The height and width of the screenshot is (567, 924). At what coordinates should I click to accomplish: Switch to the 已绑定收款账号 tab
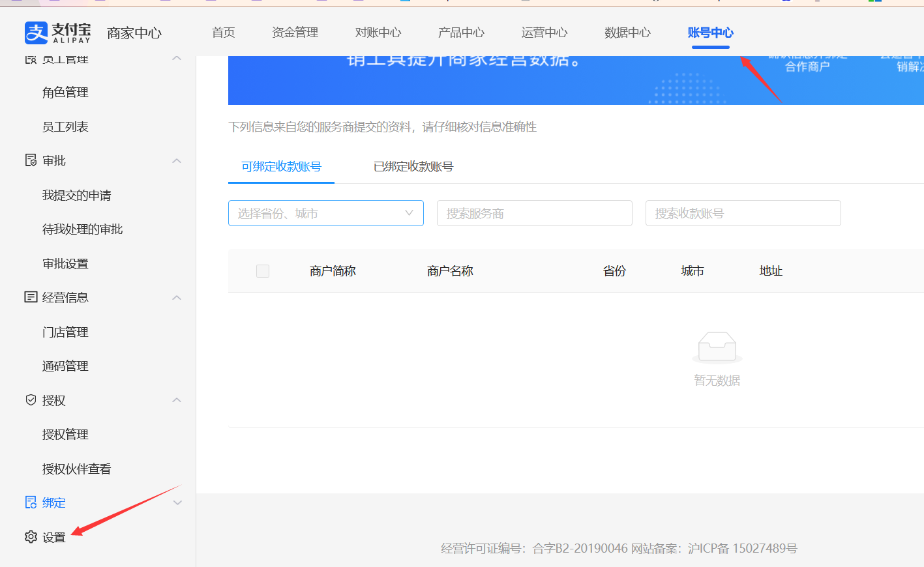click(x=413, y=166)
